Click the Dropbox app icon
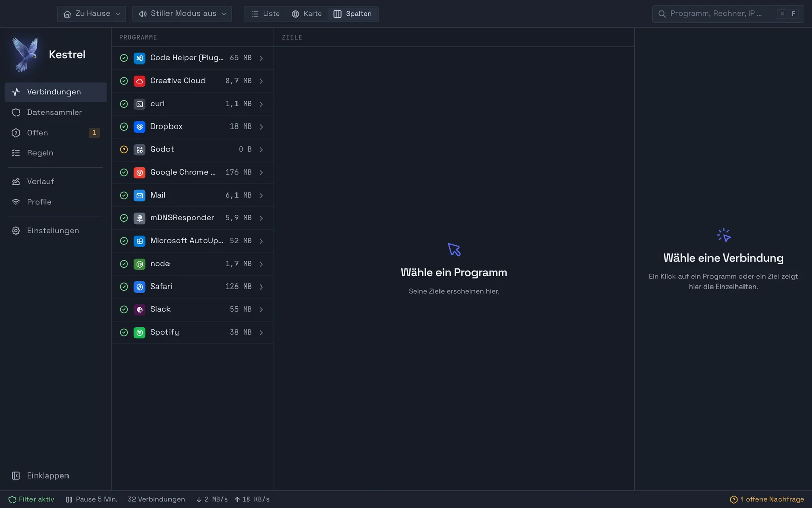 [140, 126]
